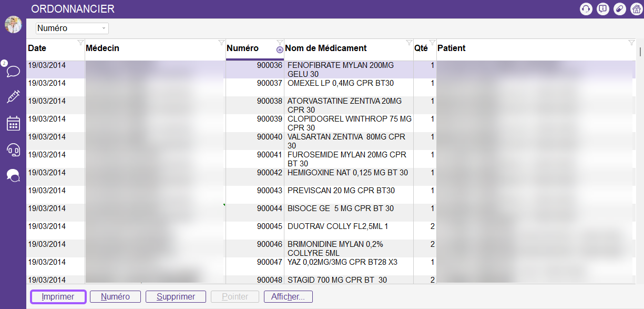Open the headset support icon in header
The height and width of the screenshot is (309, 644).
coord(586,9)
